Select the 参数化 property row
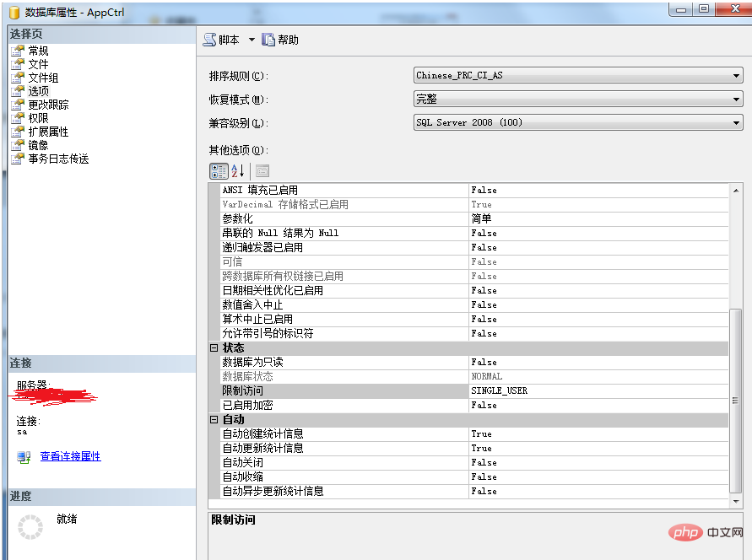752x560 pixels. [x=474, y=219]
